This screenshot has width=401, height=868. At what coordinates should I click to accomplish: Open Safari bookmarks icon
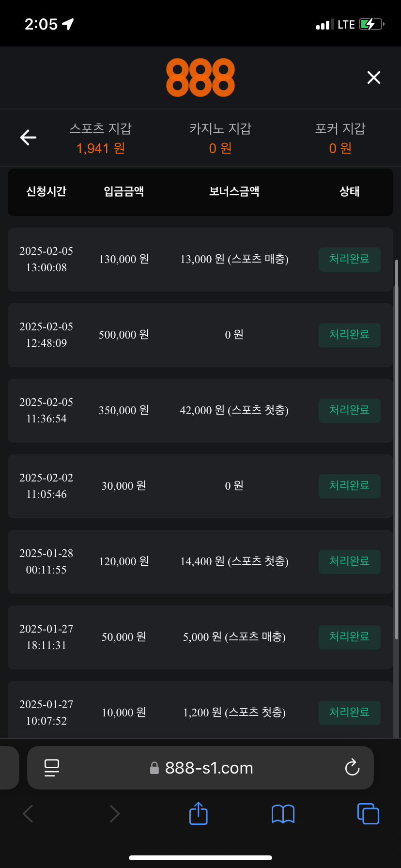click(x=283, y=814)
